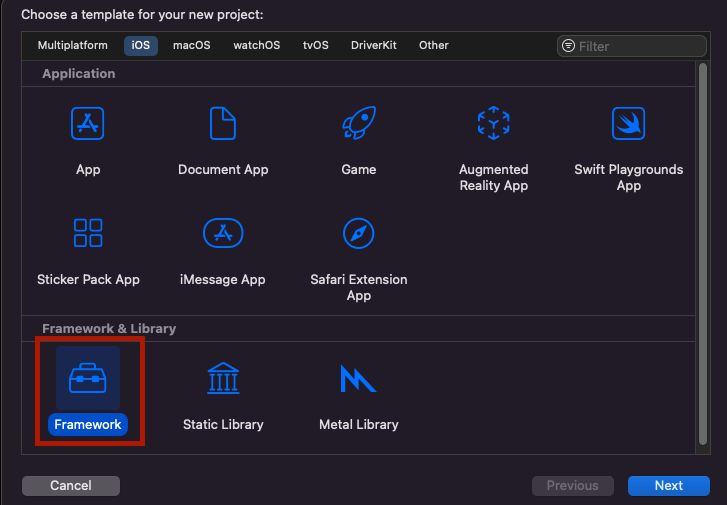This screenshot has width=727, height=505.
Task: Choose the Document App template icon
Action: click(x=223, y=123)
